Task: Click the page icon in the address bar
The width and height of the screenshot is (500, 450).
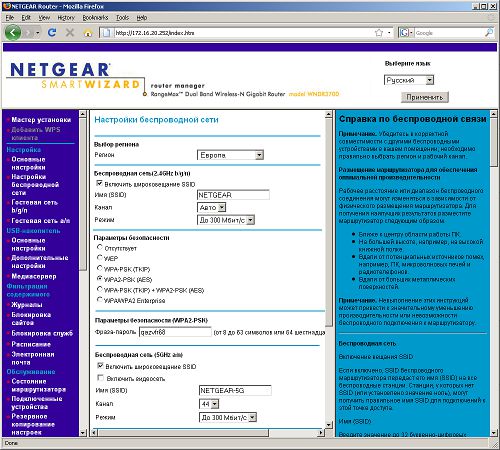Action: [106, 33]
